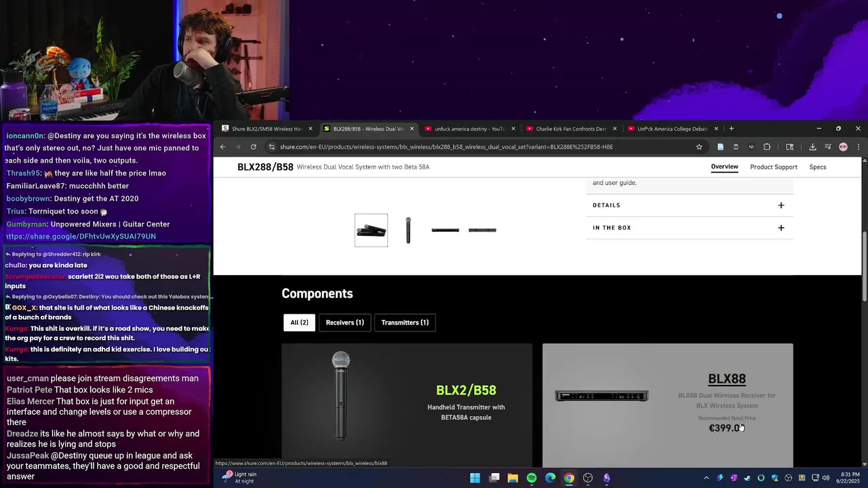Open the trash can extension icon
The width and height of the screenshot is (868, 488).
click(736, 146)
